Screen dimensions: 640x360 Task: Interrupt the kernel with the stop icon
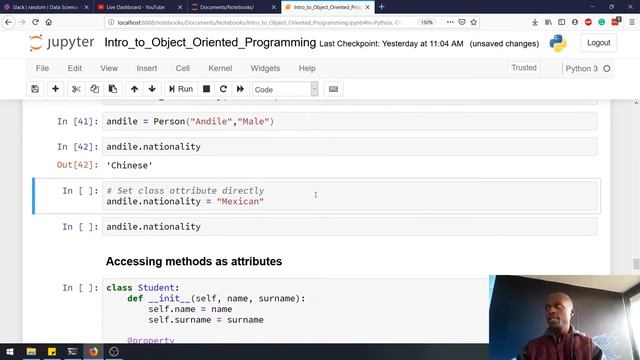[x=207, y=89]
